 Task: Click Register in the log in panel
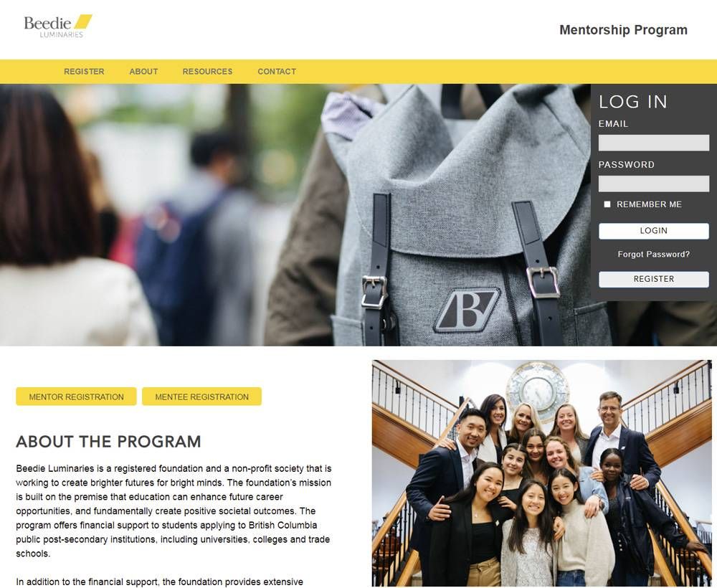pos(653,279)
